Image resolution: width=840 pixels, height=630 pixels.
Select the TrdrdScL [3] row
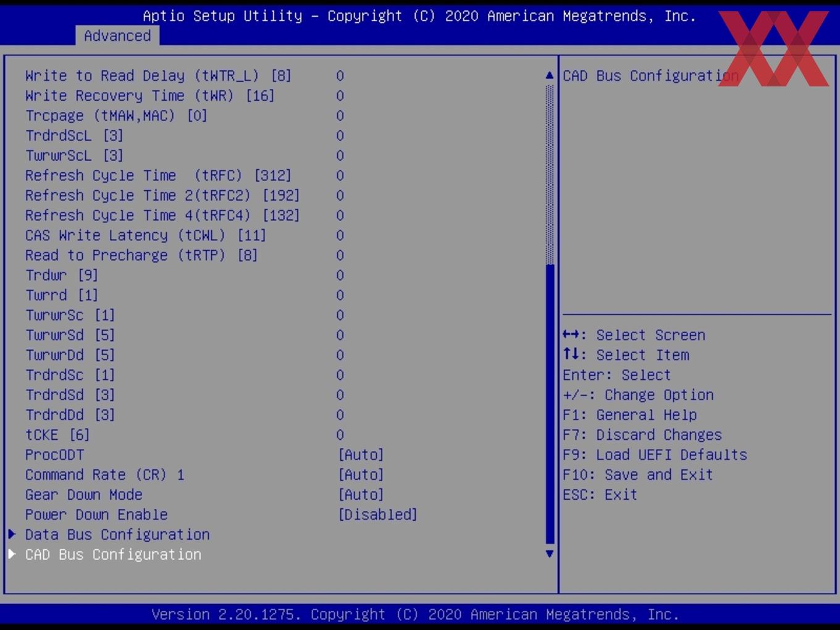(x=185, y=136)
